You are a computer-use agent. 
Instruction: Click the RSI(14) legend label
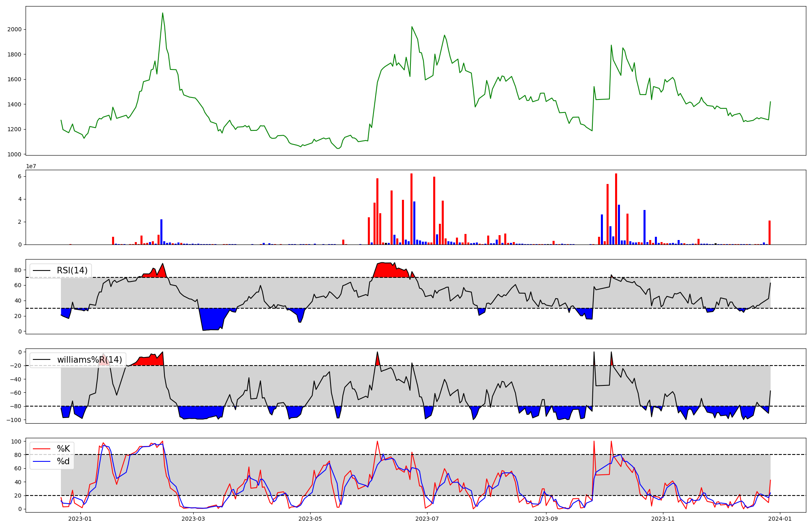tap(72, 270)
